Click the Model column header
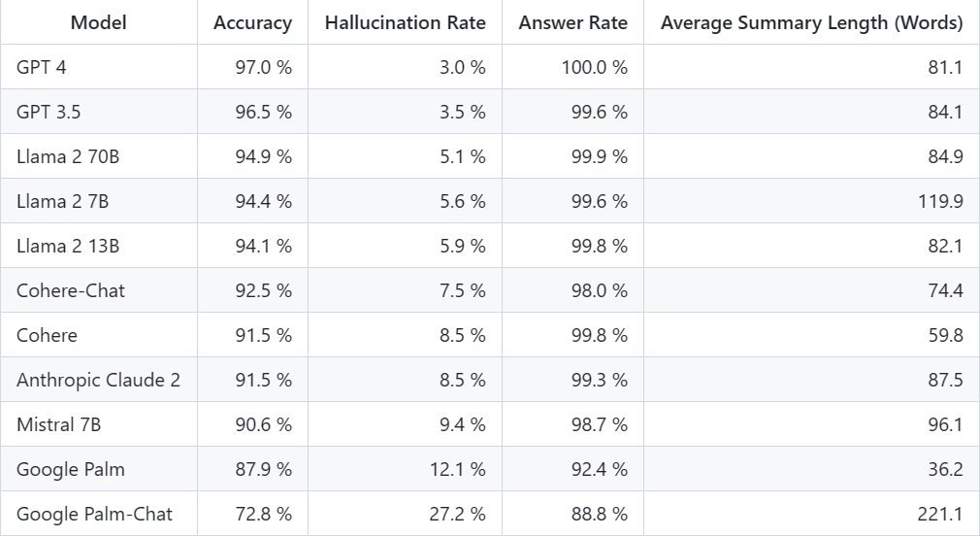This screenshot has height=537, width=980. click(99, 22)
